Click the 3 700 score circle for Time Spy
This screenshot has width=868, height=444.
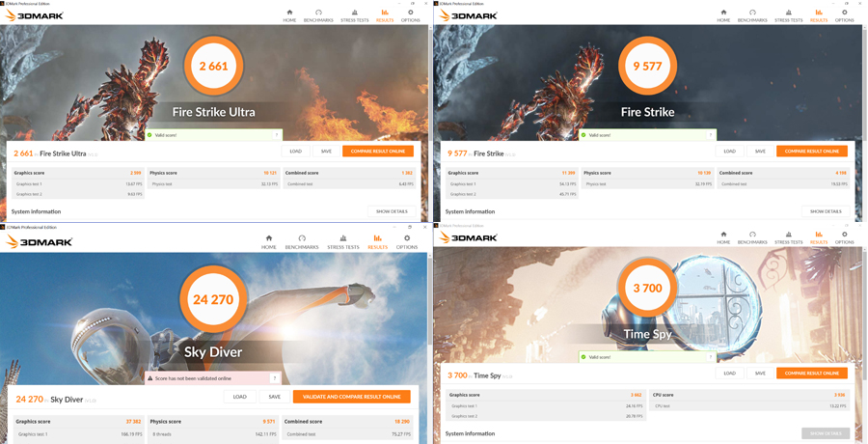(x=648, y=289)
